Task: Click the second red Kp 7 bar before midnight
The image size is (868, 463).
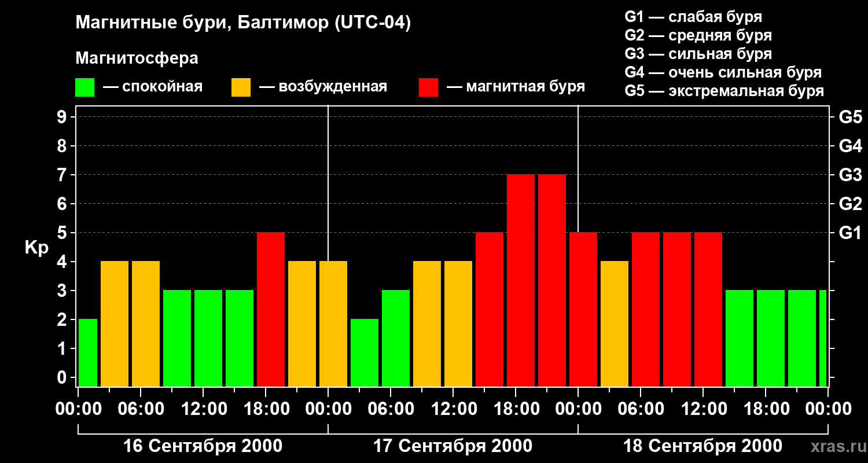Action: click(552, 280)
